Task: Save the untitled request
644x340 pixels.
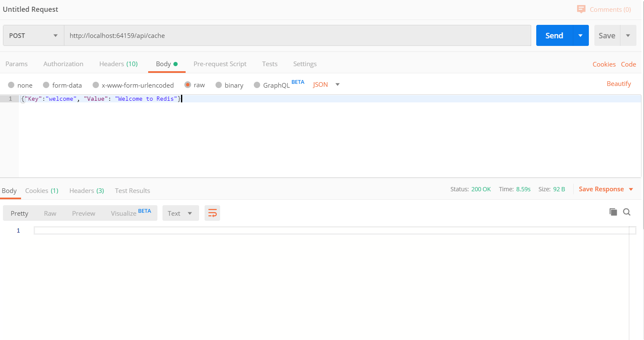Action: [x=607, y=35]
